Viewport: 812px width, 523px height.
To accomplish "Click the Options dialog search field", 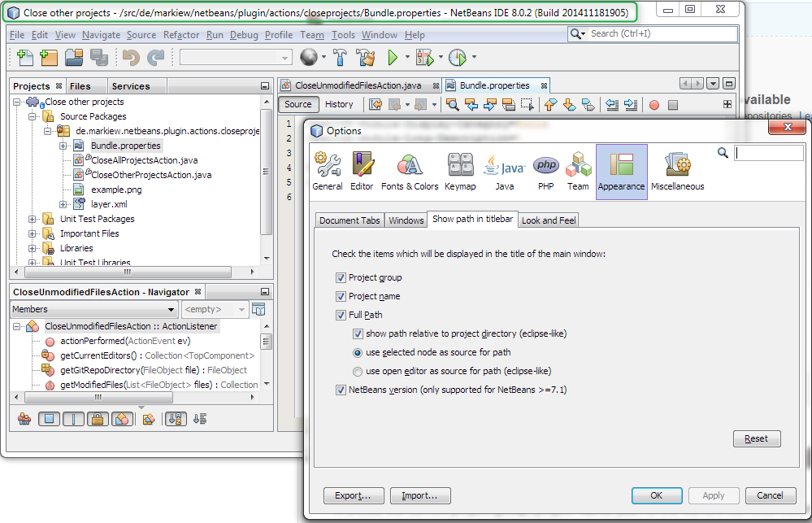I will 768,153.
